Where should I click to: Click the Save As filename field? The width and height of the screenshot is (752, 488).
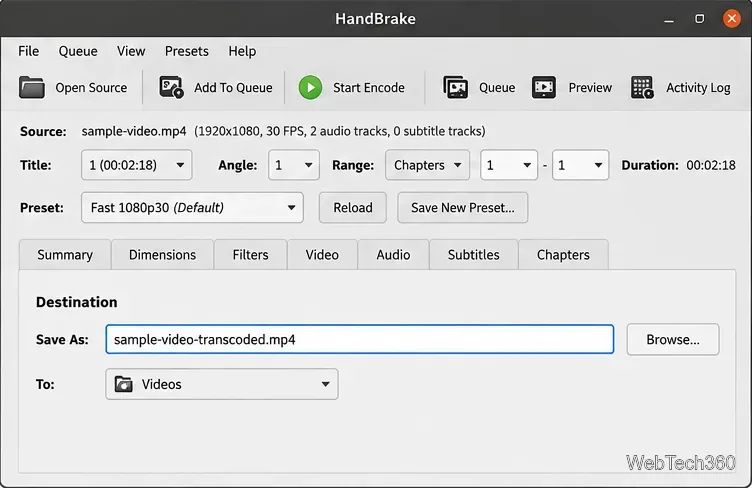pyautogui.click(x=360, y=339)
